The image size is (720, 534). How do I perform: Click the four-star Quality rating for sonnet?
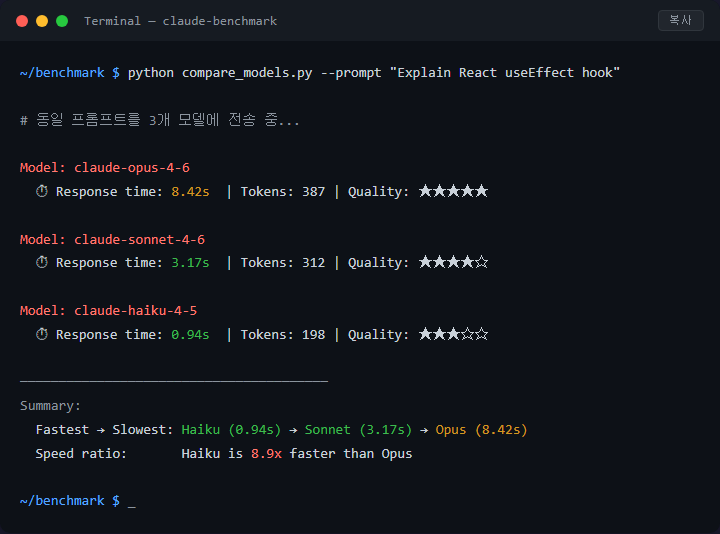(453, 262)
